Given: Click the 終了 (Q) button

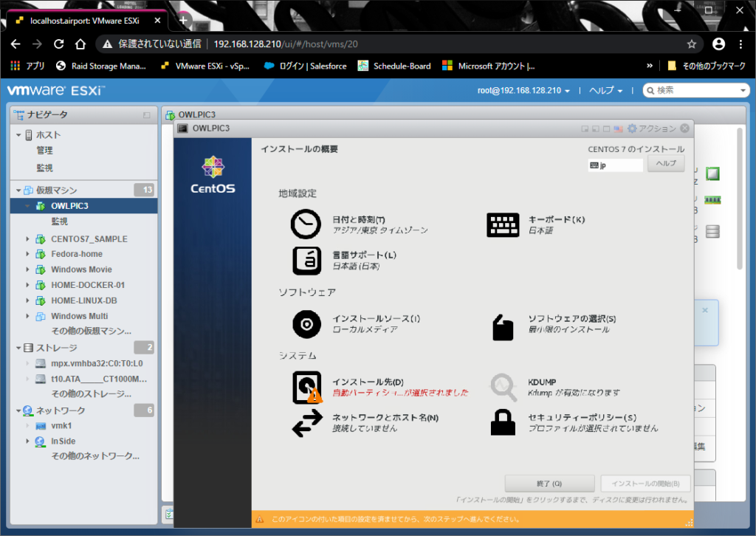Looking at the screenshot, I should click(x=549, y=483).
